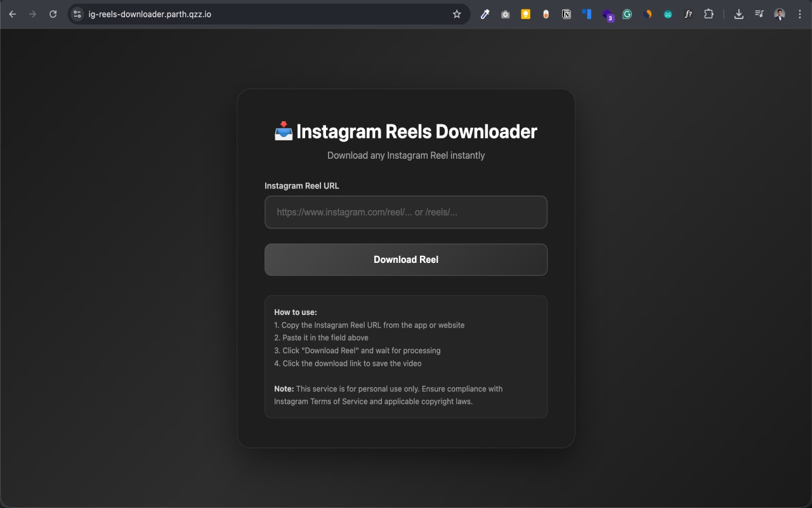Click the 'How to use:' heading
This screenshot has width=812, height=508.
click(296, 312)
